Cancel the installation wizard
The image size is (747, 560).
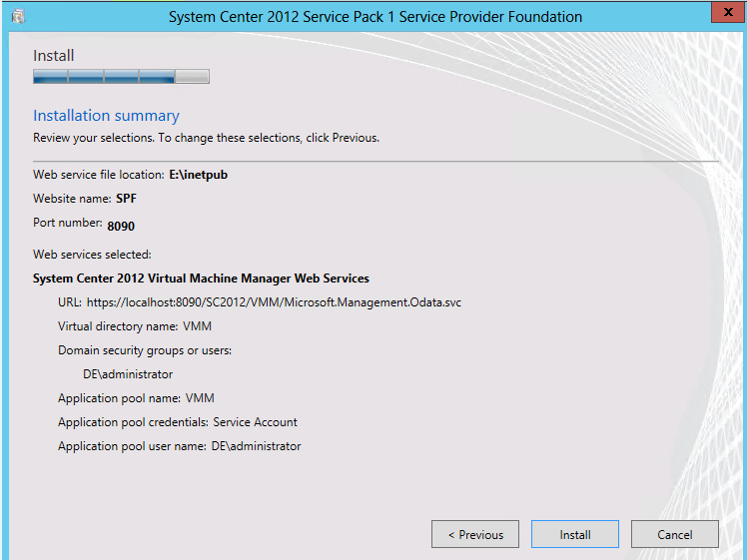coord(674,534)
